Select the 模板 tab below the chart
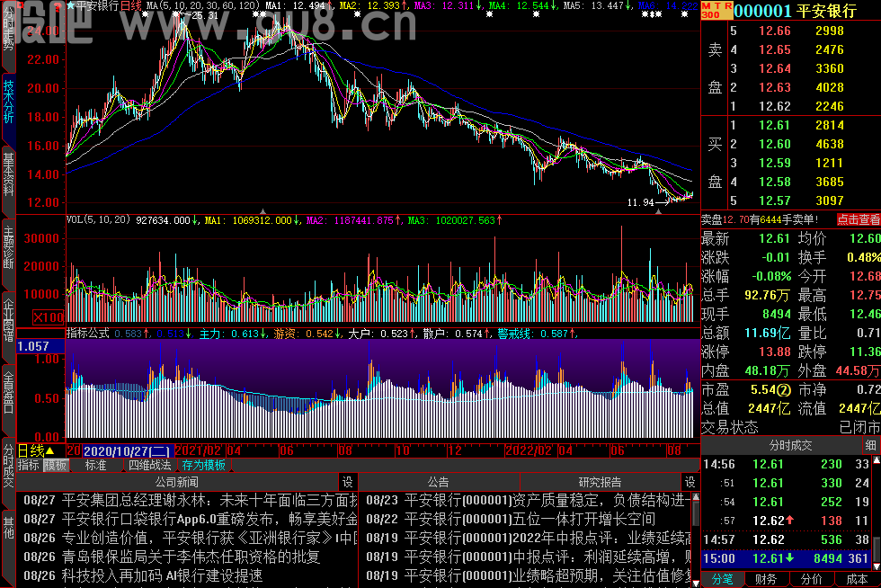This screenshot has width=881, height=588. [56, 466]
